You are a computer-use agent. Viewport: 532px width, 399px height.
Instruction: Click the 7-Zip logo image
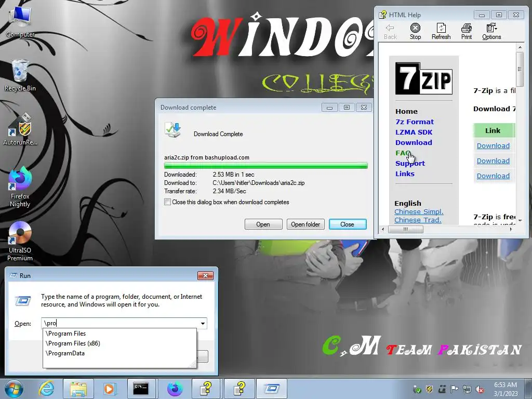(424, 79)
